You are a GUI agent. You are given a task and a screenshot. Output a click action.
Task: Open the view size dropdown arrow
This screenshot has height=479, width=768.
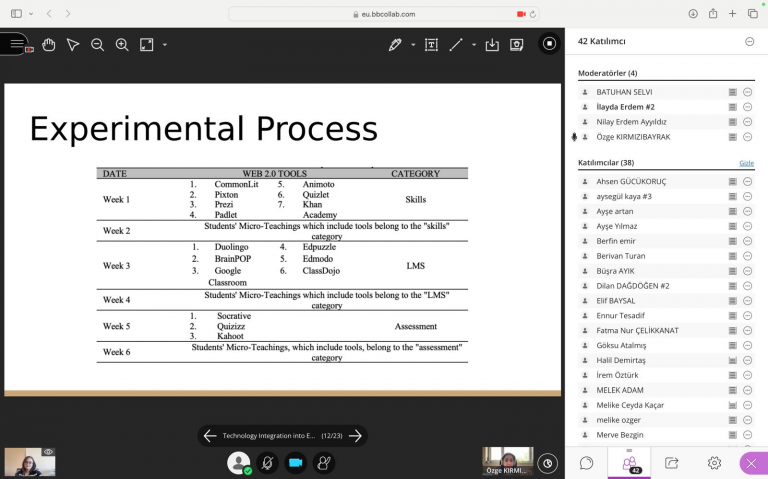[165, 45]
